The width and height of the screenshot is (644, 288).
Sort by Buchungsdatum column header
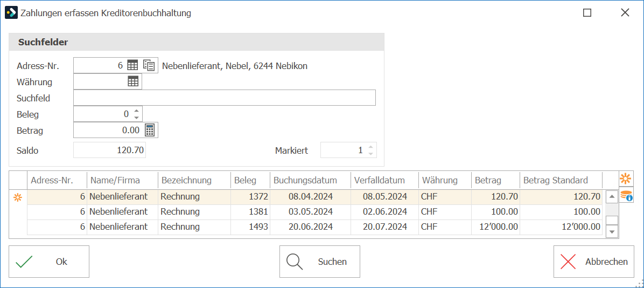310,180
